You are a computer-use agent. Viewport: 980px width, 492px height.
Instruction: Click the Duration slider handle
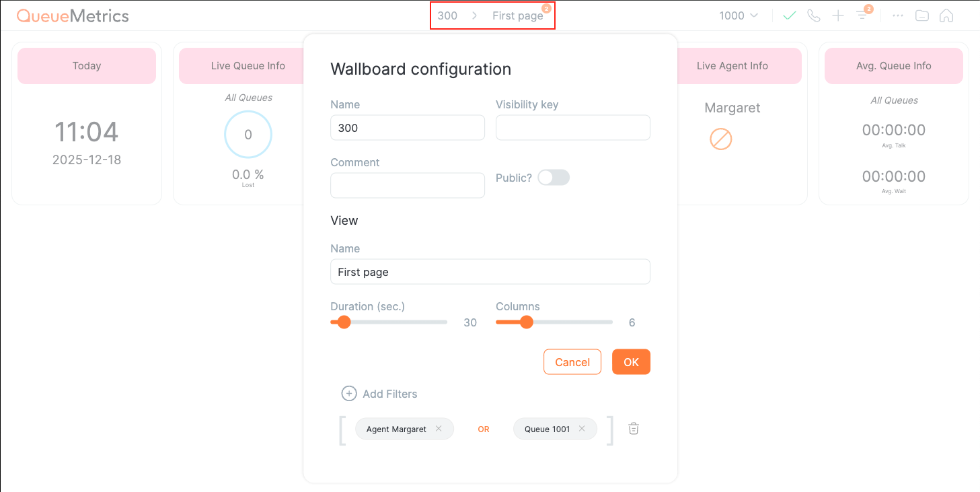tap(344, 322)
